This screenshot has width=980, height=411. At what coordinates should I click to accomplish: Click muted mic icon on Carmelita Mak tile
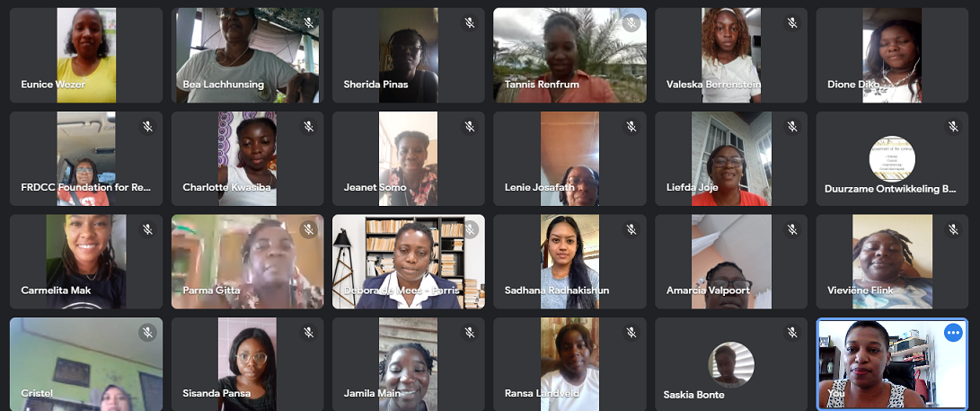tap(147, 229)
